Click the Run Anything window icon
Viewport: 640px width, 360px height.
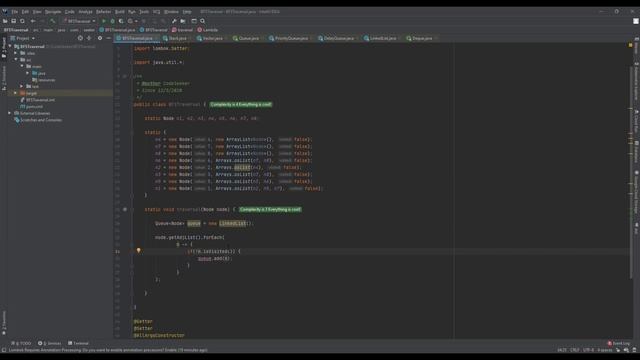[x=194, y=21]
